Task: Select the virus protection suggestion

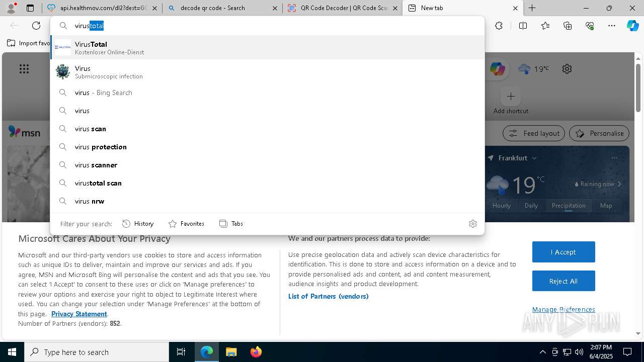Action: (x=267, y=147)
